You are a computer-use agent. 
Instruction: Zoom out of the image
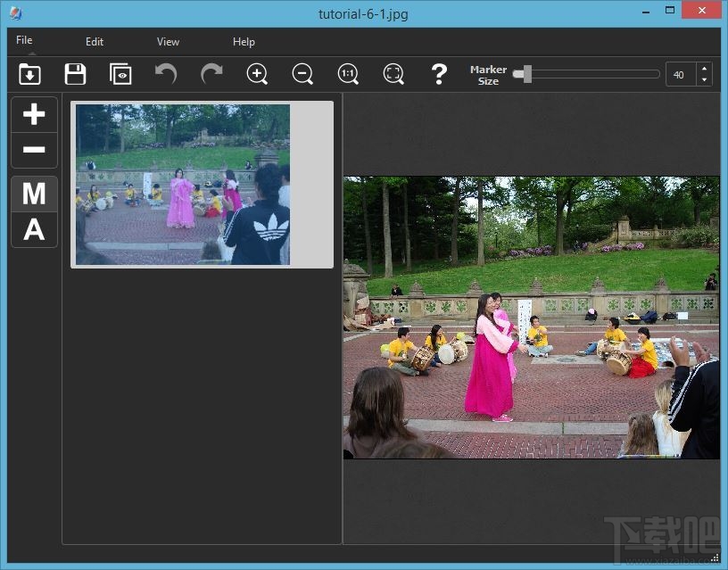302,74
